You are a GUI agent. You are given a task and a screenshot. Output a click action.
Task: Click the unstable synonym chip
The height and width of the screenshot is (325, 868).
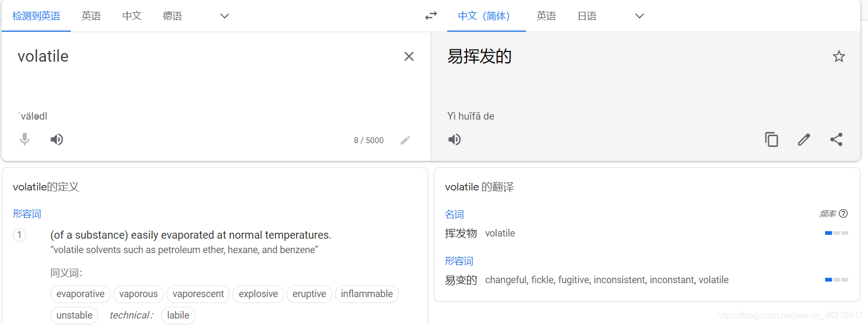(x=75, y=315)
